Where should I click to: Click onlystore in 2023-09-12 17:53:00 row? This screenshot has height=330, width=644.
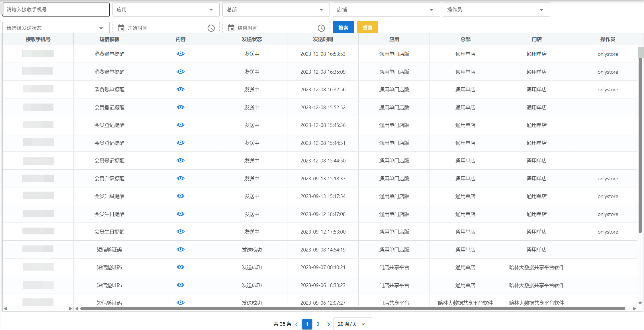click(x=608, y=232)
